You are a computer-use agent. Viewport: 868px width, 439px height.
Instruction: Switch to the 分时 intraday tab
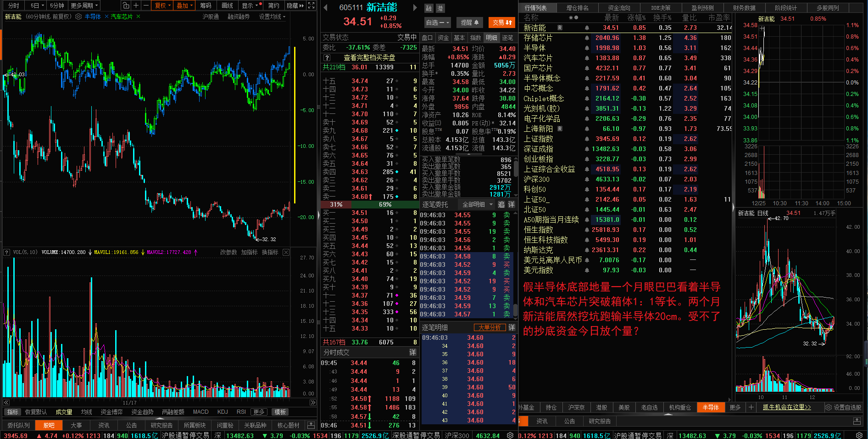14,6
